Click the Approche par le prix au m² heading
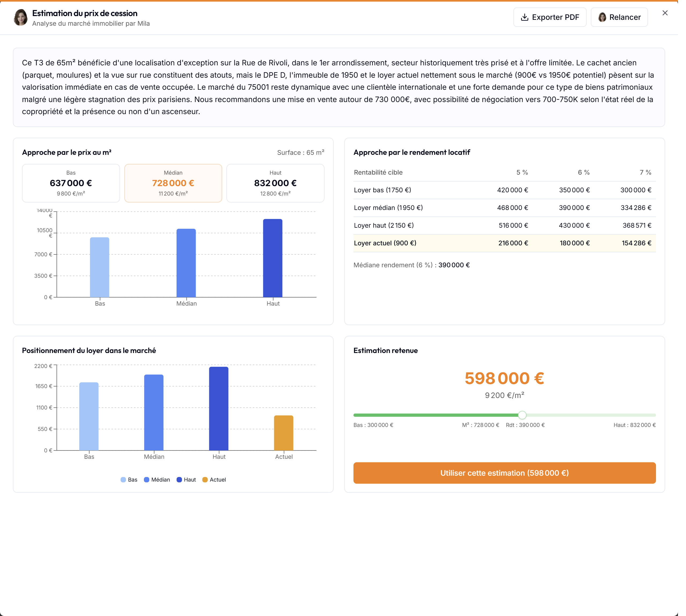This screenshot has height=616, width=686. tap(67, 152)
